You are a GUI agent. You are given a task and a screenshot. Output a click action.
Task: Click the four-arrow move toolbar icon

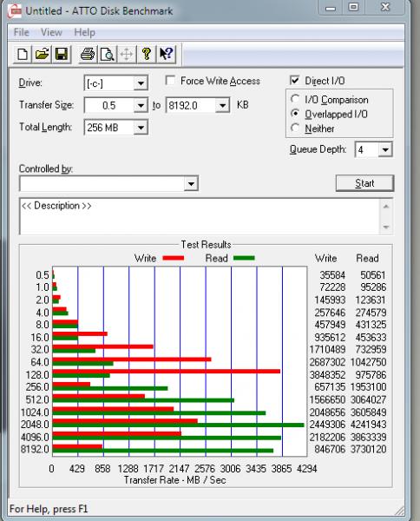tap(127, 54)
